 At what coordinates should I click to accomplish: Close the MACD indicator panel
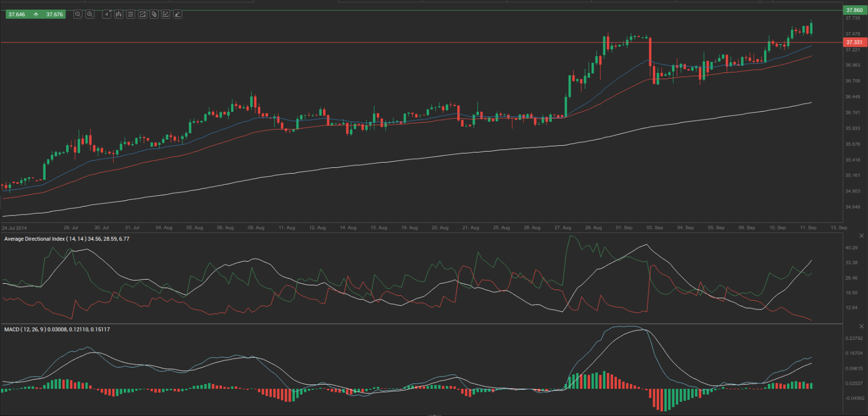pos(861,326)
